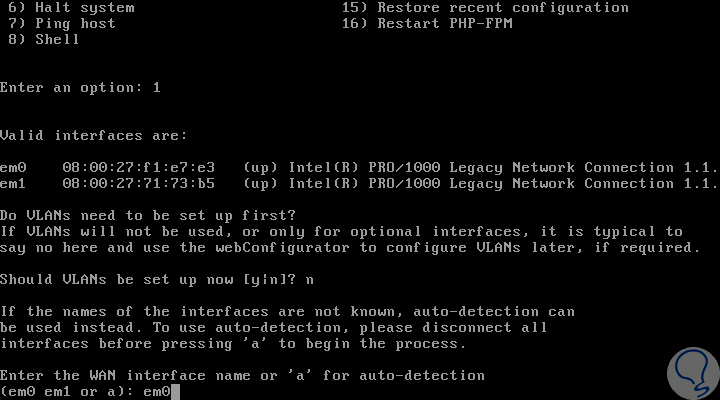Click the Enter an option prompt line
The image size is (720, 400).
click(x=80, y=88)
